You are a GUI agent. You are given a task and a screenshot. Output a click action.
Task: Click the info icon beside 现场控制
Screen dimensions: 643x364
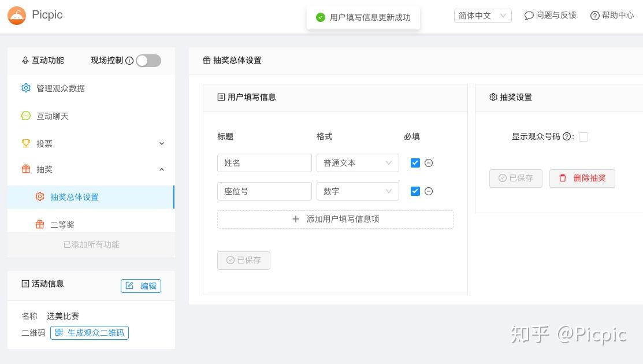point(129,61)
